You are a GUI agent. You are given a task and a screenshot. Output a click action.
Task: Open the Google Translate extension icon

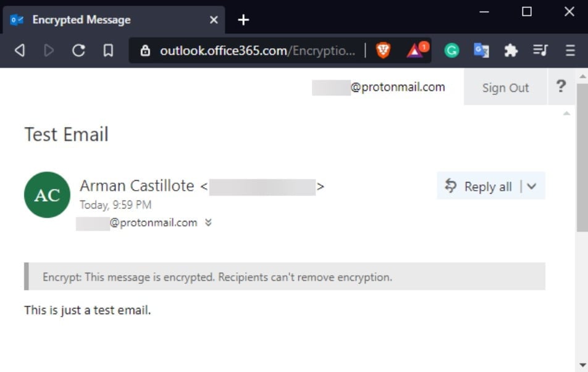pos(481,50)
